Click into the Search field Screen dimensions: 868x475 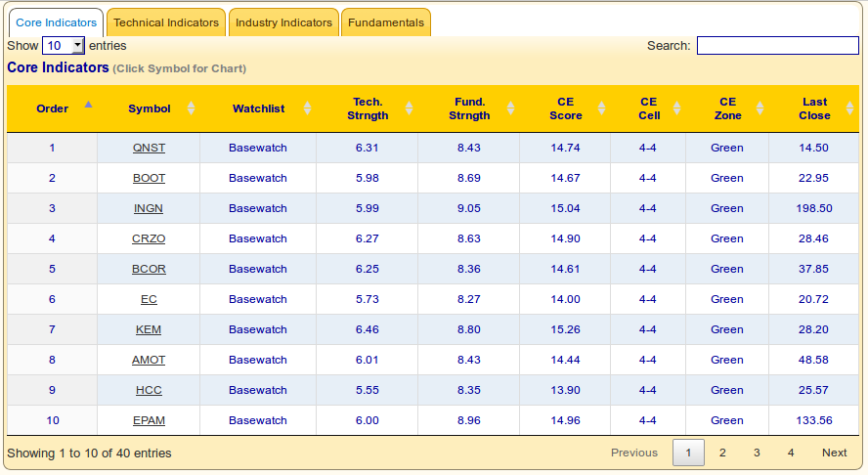pyautogui.click(x=778, y=45)
